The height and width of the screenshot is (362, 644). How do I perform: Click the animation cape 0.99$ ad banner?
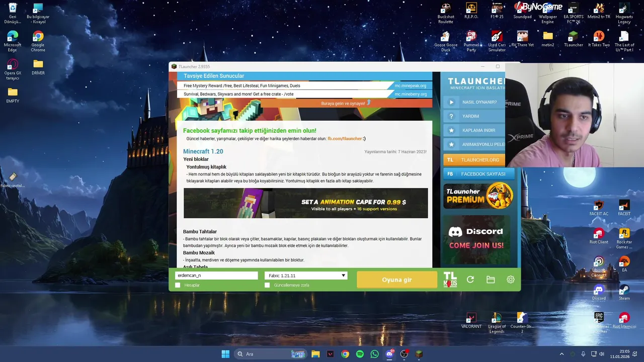(305, 203)
